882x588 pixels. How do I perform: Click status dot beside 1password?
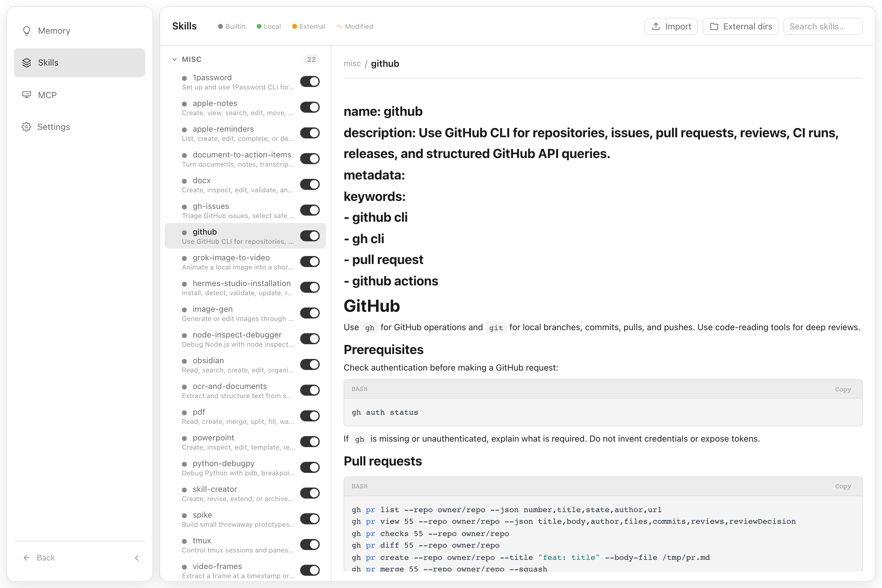184,78
